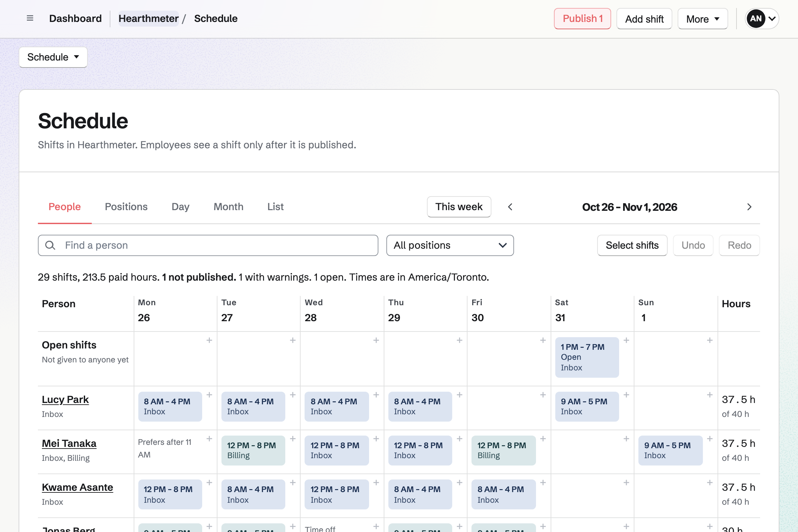Screen dimensions: 798x532
Task: Add shift for Mei Tanaka on Monday
Action: [209, 439]
